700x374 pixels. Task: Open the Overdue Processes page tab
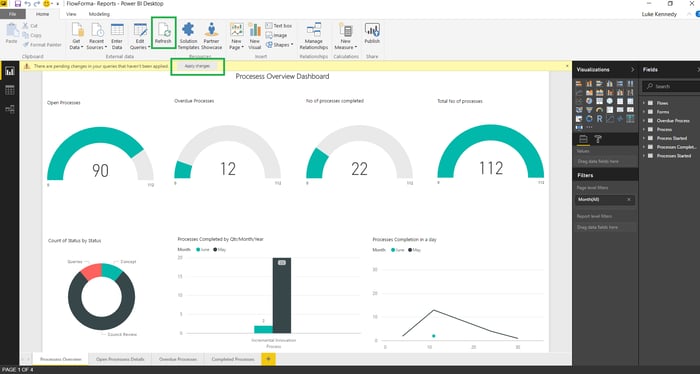(x=178, y=359)
